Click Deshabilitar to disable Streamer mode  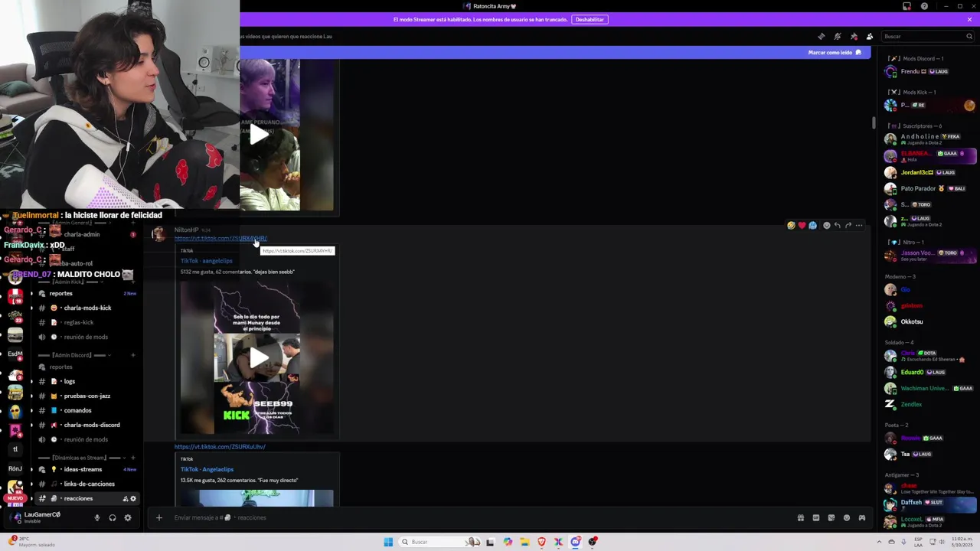590,19
